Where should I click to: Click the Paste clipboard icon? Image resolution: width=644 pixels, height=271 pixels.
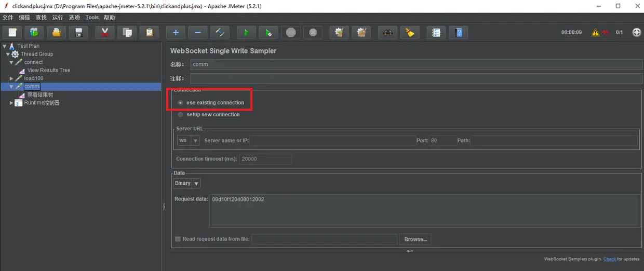pos(149,32)
